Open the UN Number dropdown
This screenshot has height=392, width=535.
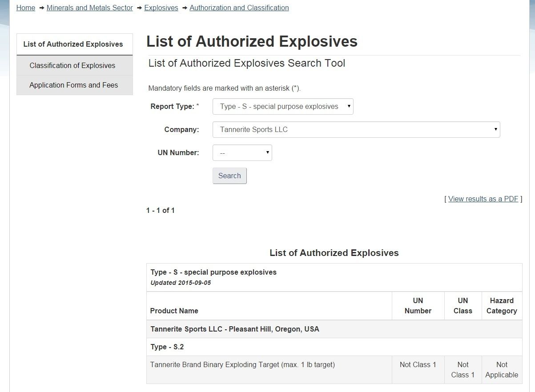click(x=242, y=153)
